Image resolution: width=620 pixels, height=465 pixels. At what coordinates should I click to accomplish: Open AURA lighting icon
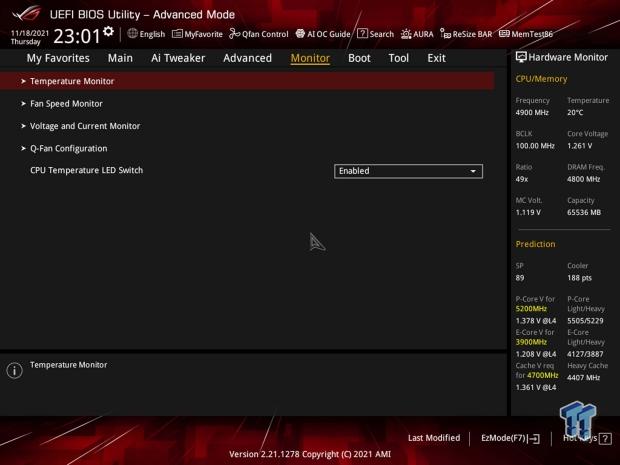pos(406,34)
